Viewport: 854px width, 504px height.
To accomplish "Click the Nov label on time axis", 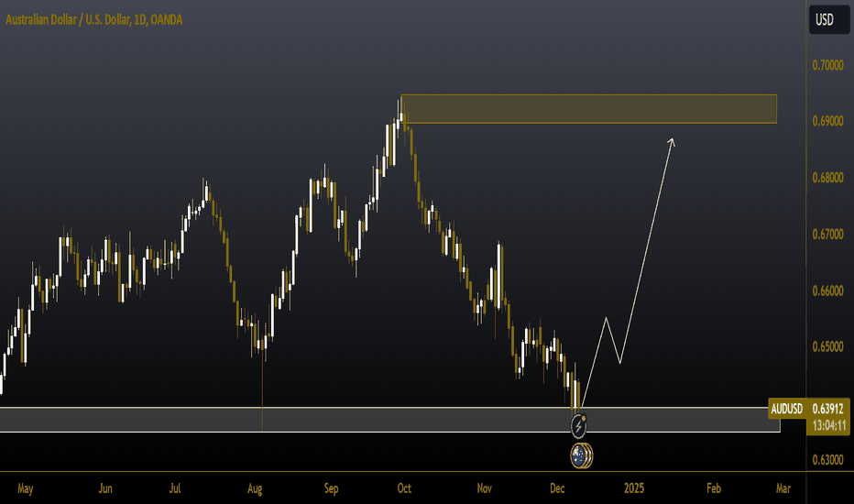I will (x=484, y=488).
